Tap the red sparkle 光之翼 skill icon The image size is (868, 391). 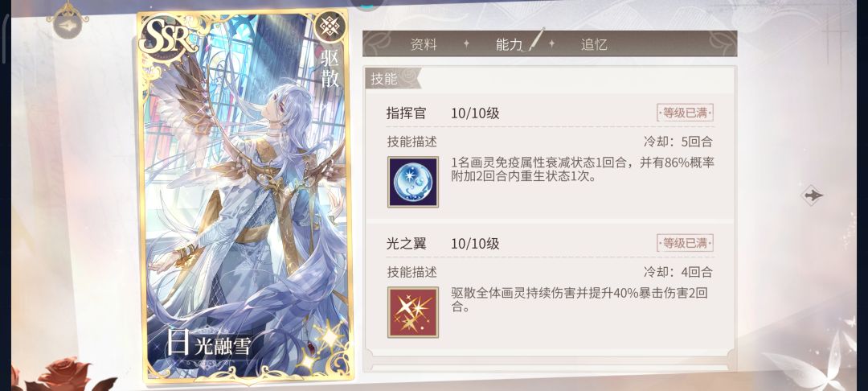(x=413, y=312)
